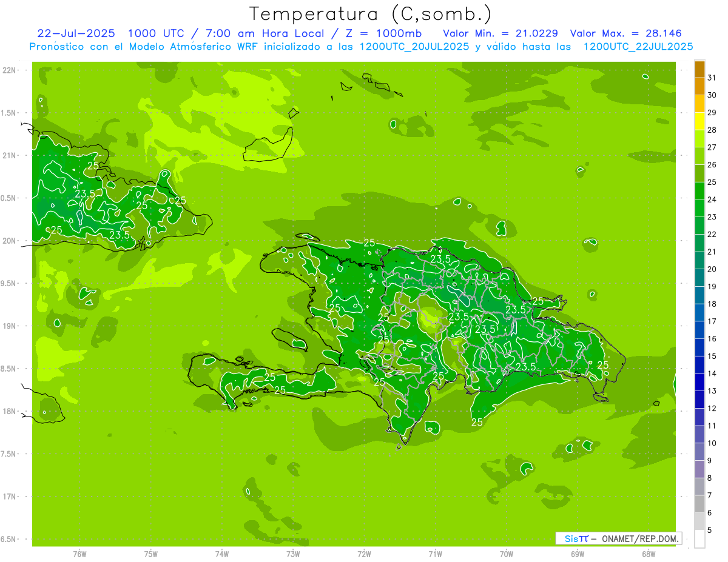Click the '76W' longitude axis label
This screenshot has width=728, height=562.
[x=79, y=555]
